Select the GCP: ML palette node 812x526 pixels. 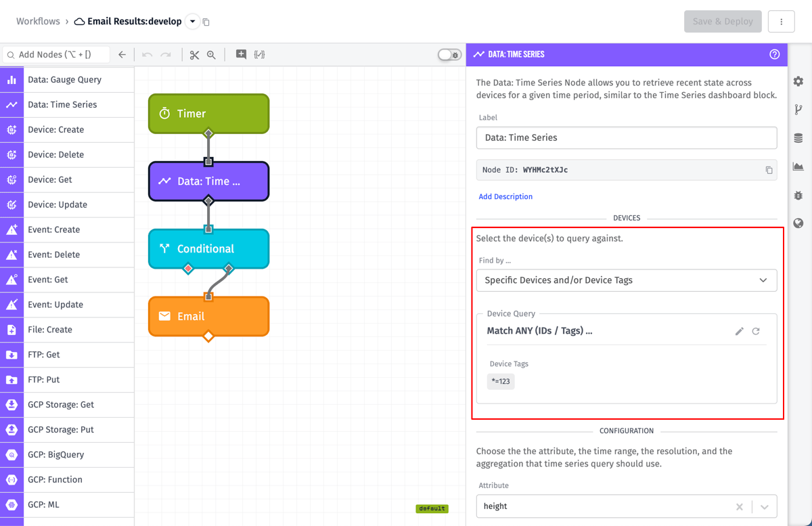click(x=67, y=505)
